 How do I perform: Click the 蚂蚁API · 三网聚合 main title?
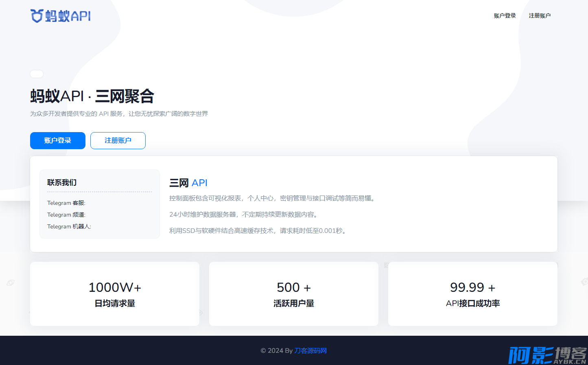92,96
